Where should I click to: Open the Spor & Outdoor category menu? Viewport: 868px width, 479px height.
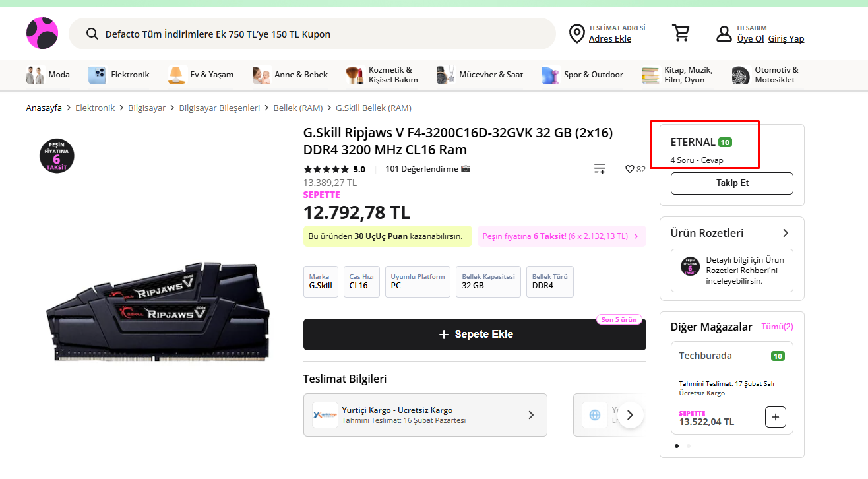582,75
